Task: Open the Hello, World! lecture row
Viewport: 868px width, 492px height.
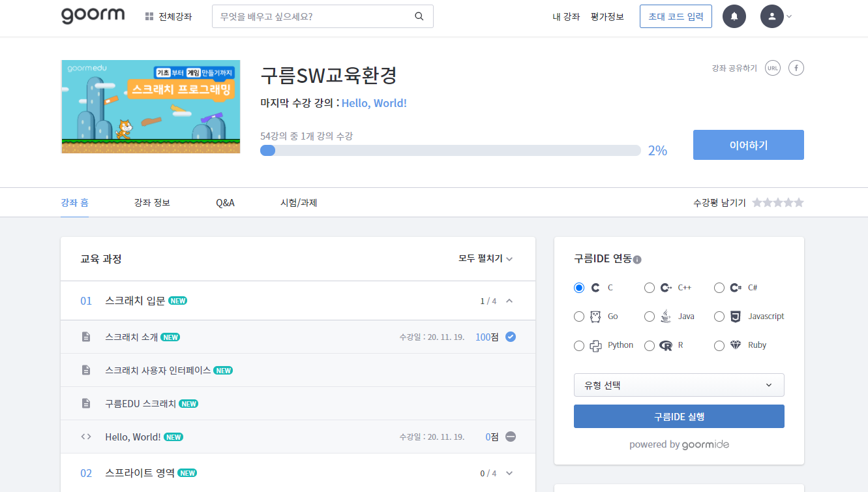Action: coord(298,437)
